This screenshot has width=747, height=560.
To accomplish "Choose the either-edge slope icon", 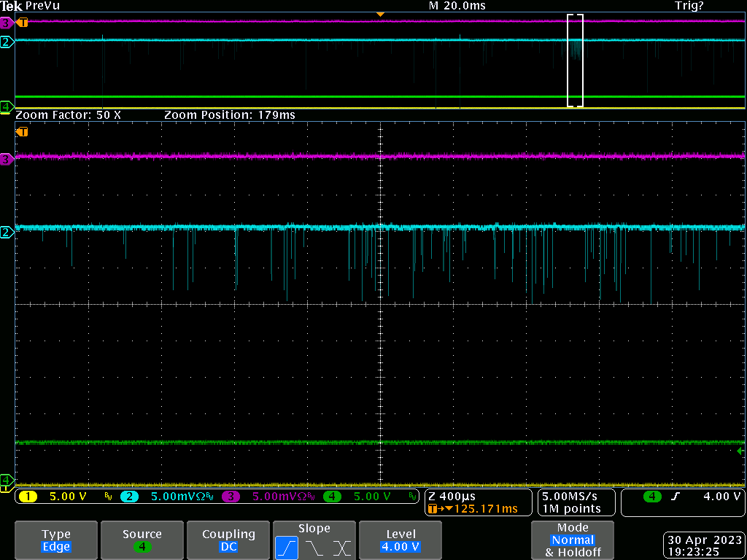I will 341,547.
